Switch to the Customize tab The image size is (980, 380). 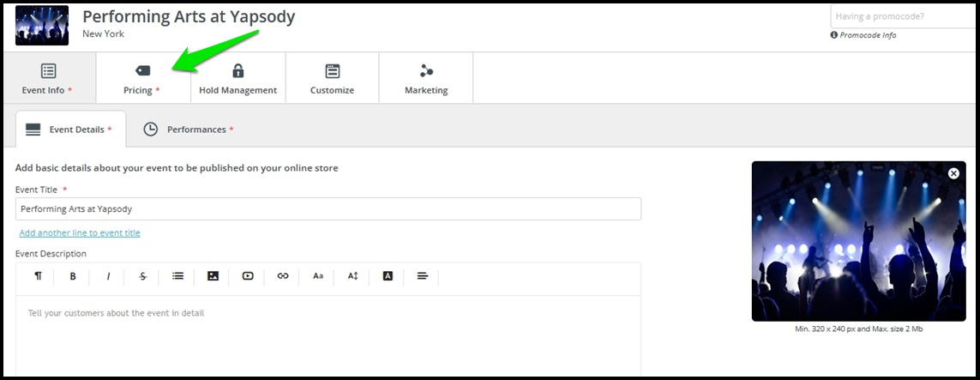click(333, 78)
